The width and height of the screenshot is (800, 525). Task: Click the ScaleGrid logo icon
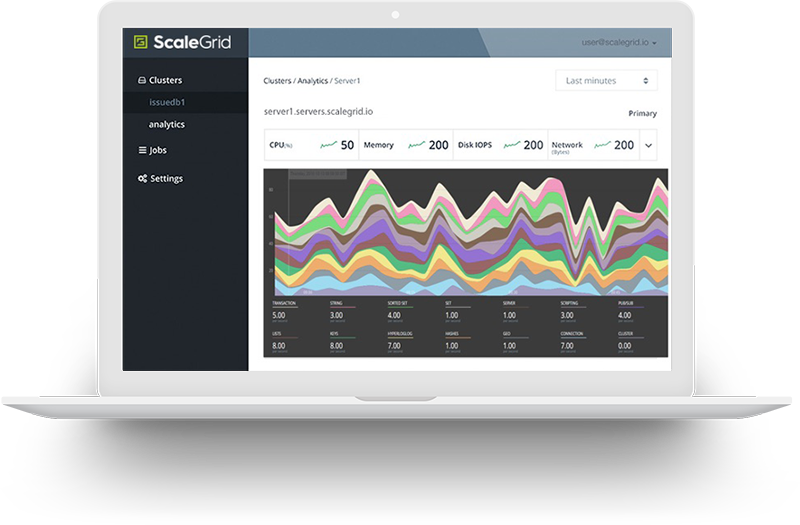coord(141,42)
